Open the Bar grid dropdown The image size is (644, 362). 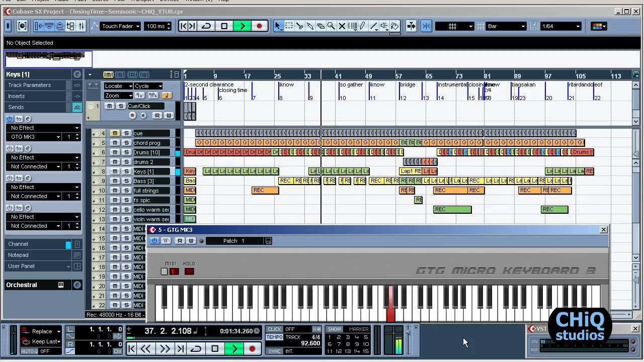(x=507, y=26)
